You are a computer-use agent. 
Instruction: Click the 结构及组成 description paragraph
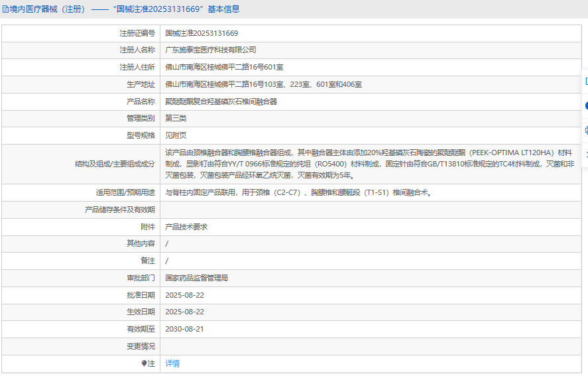point(368,164)
